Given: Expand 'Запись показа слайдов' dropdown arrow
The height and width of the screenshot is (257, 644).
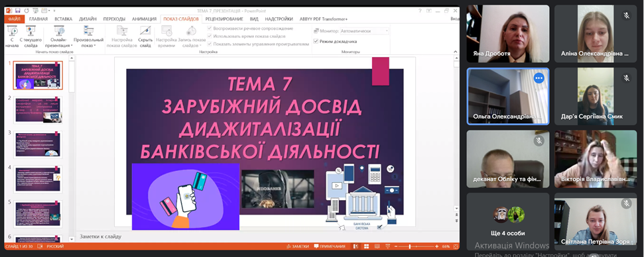Looking at the screenshot, I should pyautogui.click(x=200, y=46).
